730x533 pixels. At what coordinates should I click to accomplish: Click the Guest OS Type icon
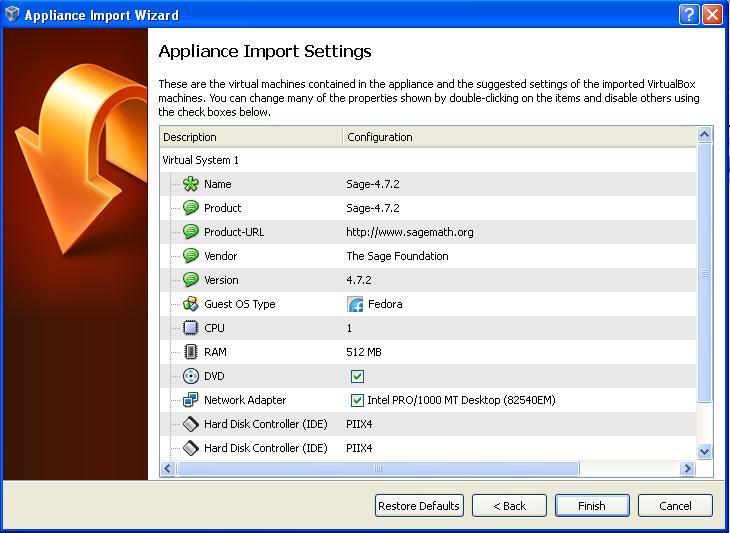coord(191,304)
